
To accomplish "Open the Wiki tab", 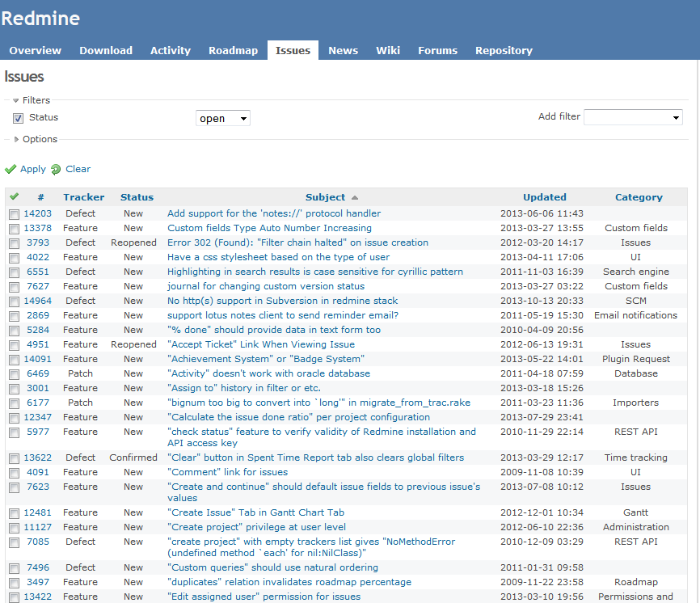I will point(388,50).
